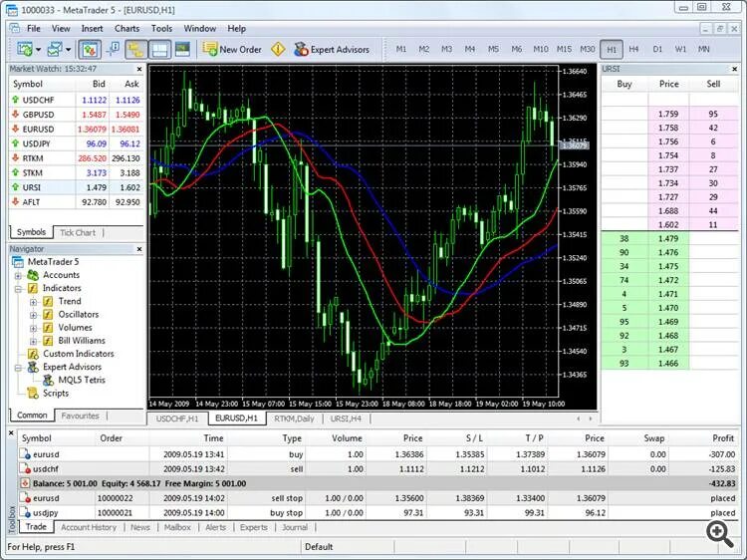Click the Scripts icon in Navigator
Image resolution: width=747 pixels, height=560 pixels.
coord(33,394)
